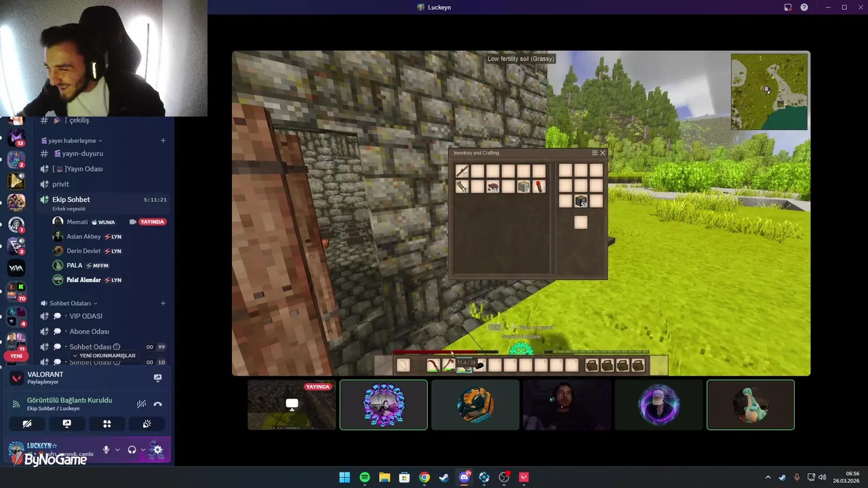
Task: Open Google Chrome from the taskbar
Action: 425,477
